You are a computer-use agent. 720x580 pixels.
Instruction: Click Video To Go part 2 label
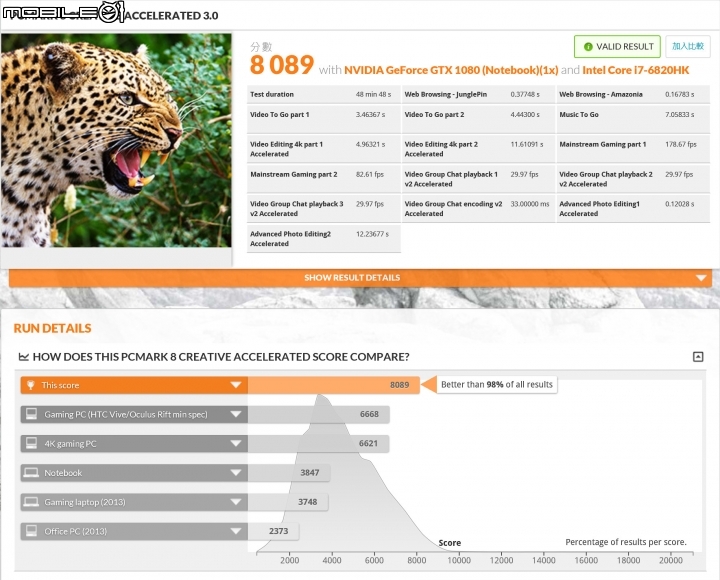[434, 114]
